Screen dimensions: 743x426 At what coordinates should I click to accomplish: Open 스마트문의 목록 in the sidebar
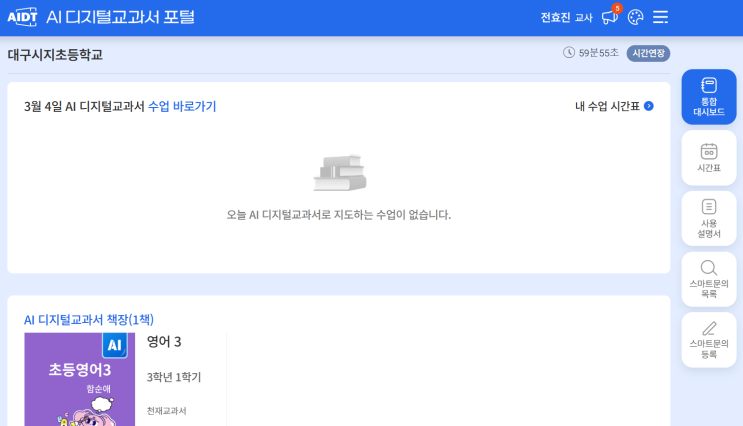709,279
